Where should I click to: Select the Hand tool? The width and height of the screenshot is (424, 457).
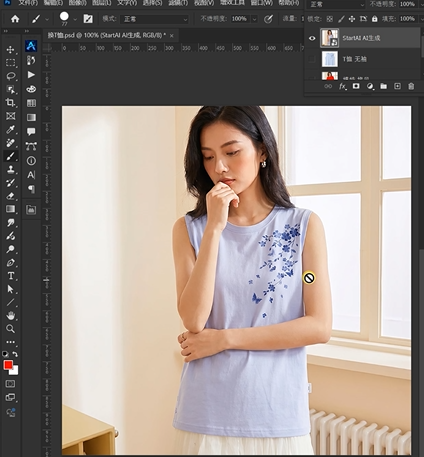pyautogui.click(x=10, y=315)
